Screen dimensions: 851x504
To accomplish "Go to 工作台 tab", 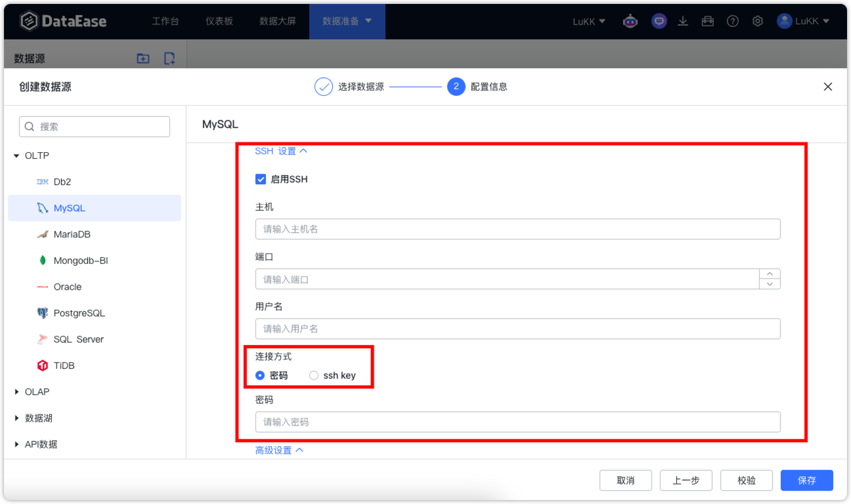I will 166,21.
